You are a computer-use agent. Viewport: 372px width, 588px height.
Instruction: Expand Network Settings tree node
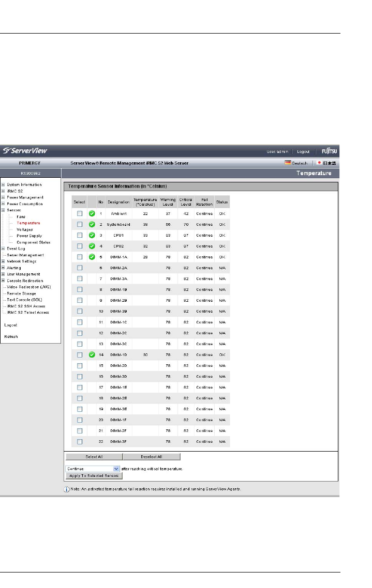pos(3,261)
